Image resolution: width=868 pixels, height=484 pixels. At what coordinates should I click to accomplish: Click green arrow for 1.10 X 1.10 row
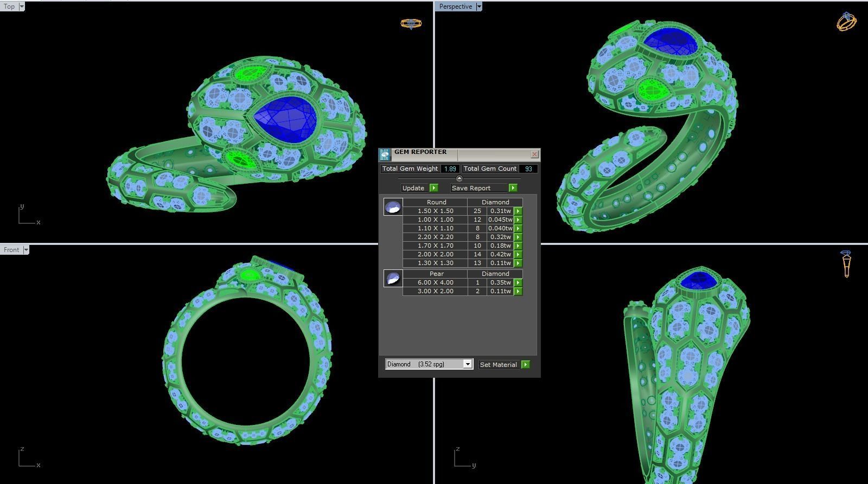518,228
